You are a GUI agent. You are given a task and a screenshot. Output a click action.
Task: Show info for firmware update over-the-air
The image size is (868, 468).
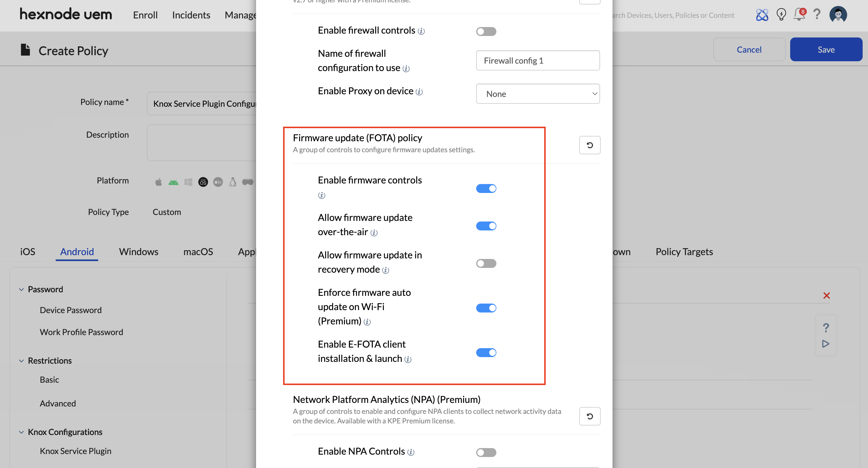click(374, 233)
